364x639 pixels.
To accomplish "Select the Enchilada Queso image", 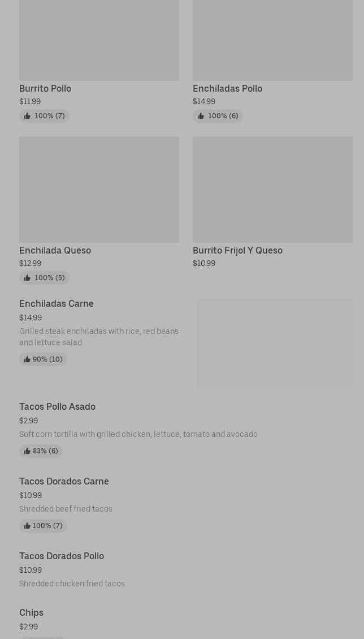I will [99, 189].
